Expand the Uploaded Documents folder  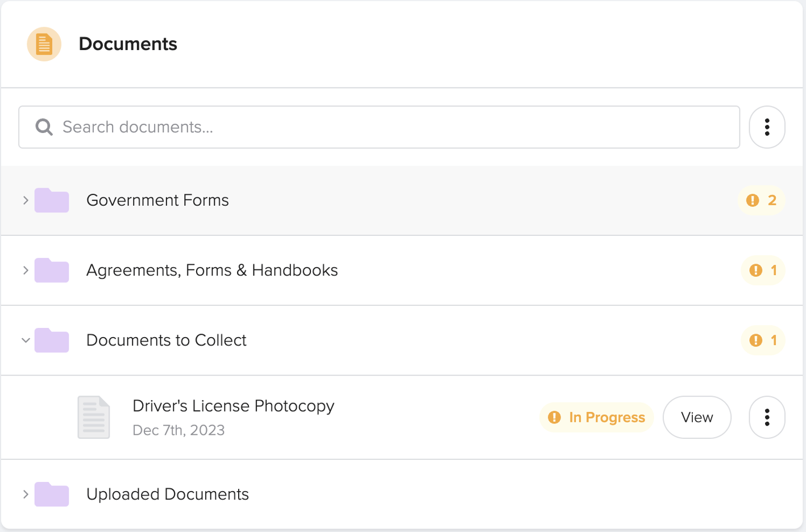(25, 494)
